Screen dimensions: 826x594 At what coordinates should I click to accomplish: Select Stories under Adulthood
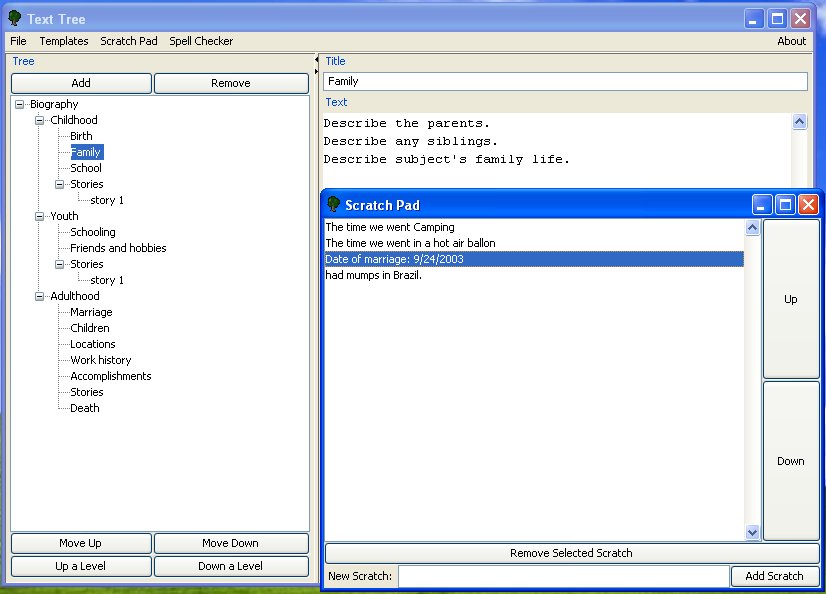tap(87, 392)
